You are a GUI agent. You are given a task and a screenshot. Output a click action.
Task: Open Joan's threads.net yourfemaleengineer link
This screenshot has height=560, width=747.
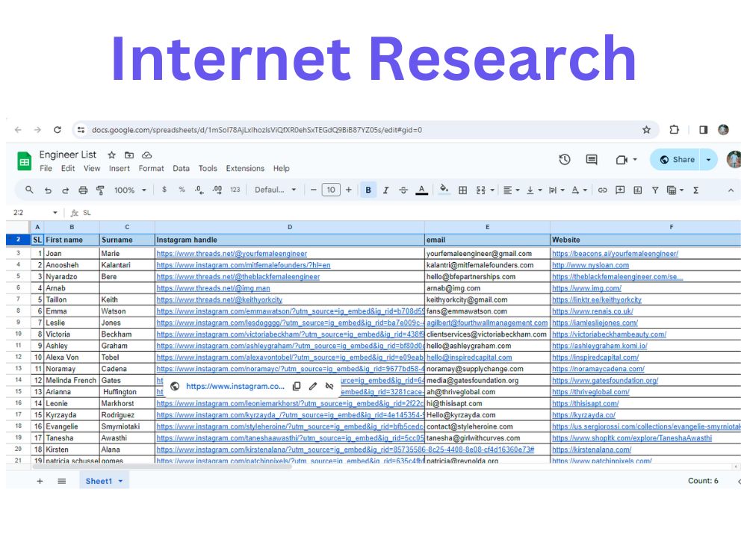coord(232,254)
